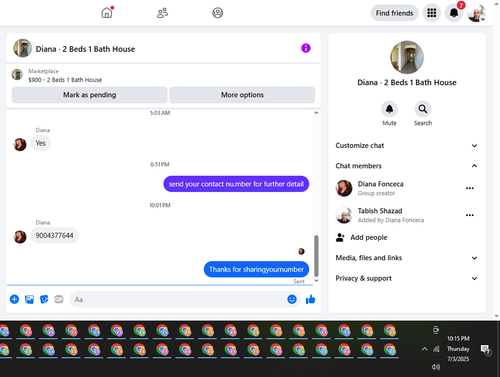Viewport: 500px width, 377px height.
Task: Expand Privacy & support section
Action: 407,278
